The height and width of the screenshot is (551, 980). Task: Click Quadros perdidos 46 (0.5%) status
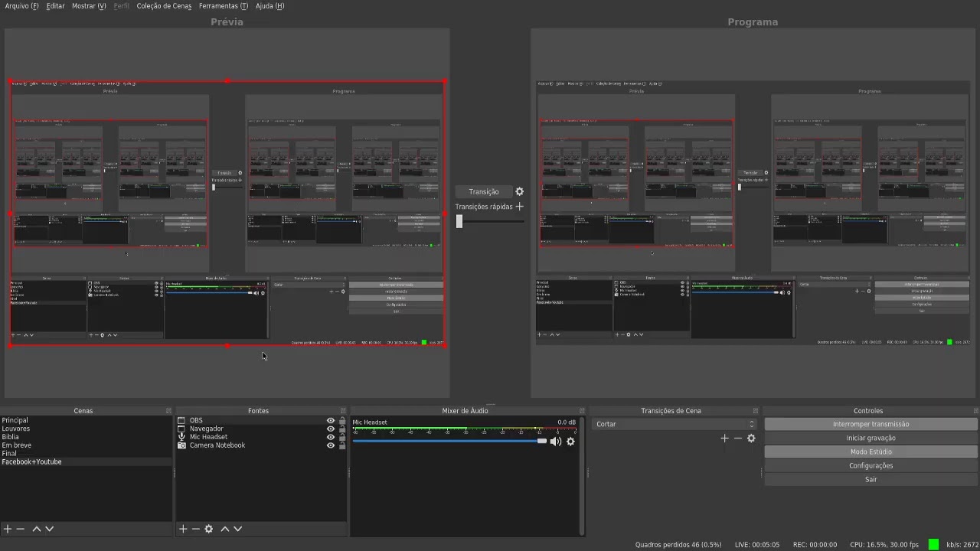[x=678, y=545]
